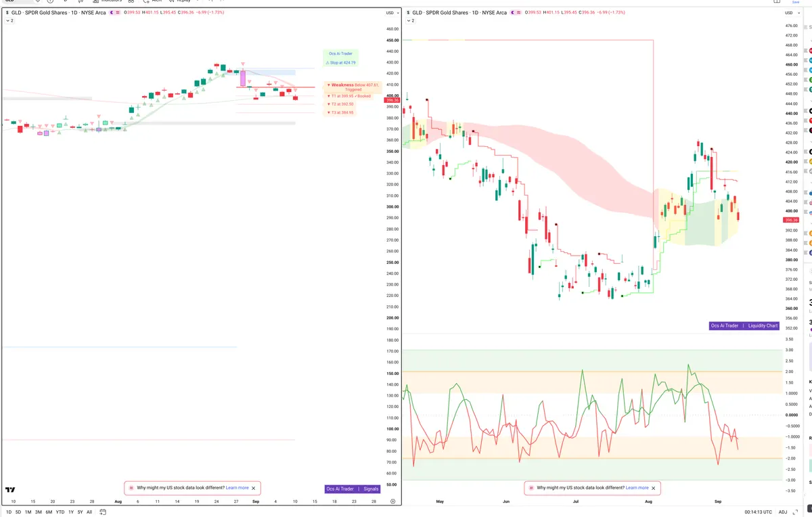Image resolution: width=812 pixels, height=517 pixels.
Task: Click the TradingView logo in left chart
Action: [x=10, y=490]
